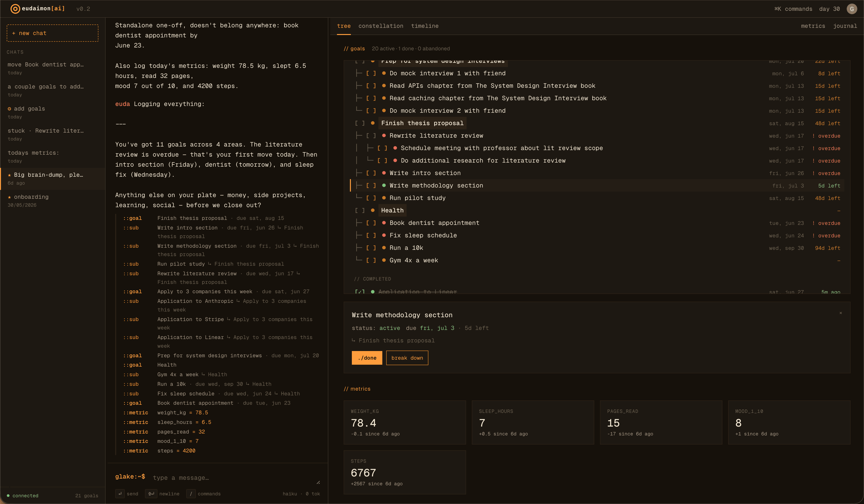The height and width of the screenshot is (504, 864).
Task: Open the timeline tab
Action: pyautogui.click(x=425, y=26)
